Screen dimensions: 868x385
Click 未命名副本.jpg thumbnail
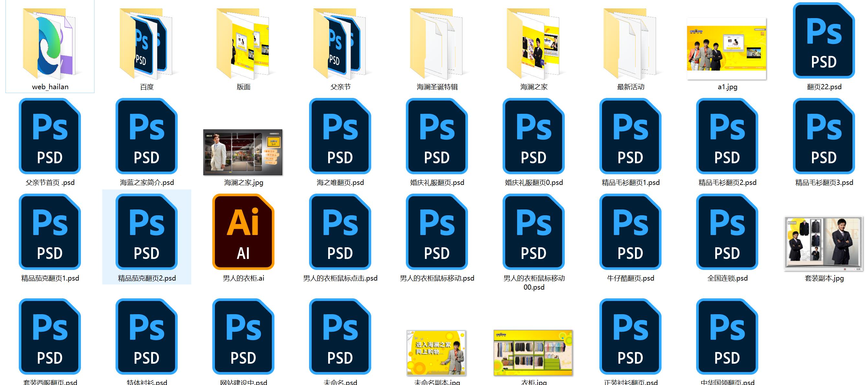[437, 353]
